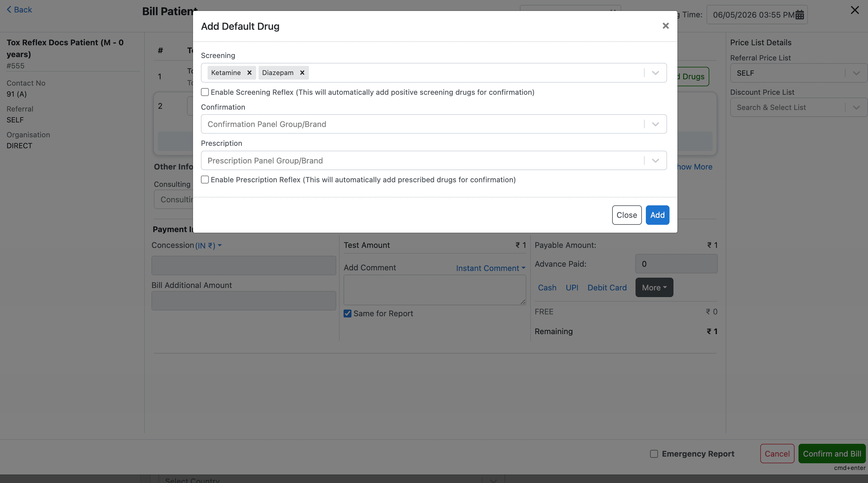Viewport: 868px width, 483px height.
Task: Select Debit Card payment mode
Action: (x=607, y=288)
